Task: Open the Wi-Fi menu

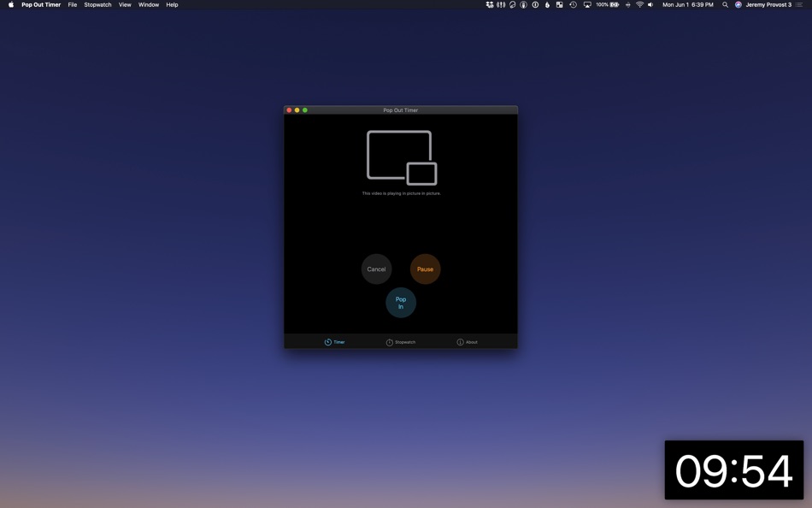Action: pos(639,4)
